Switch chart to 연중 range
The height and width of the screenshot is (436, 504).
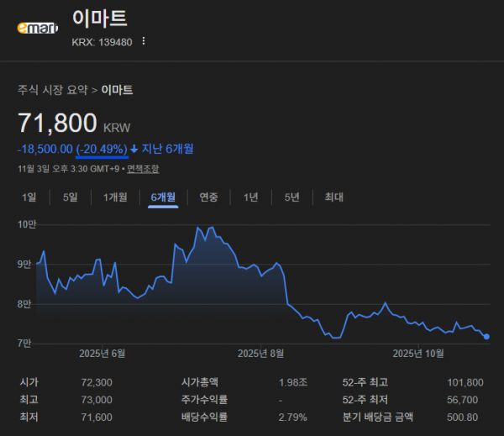(x=208, y=197)
